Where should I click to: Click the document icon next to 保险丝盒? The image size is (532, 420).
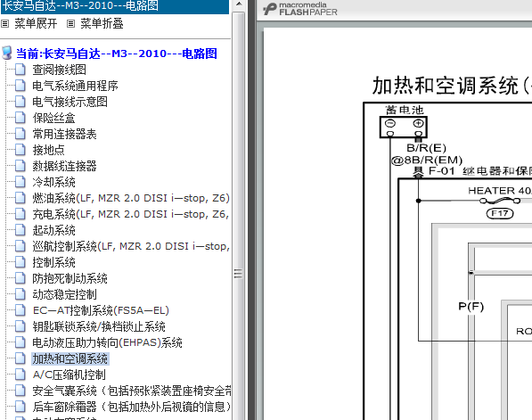pos(20,118)
